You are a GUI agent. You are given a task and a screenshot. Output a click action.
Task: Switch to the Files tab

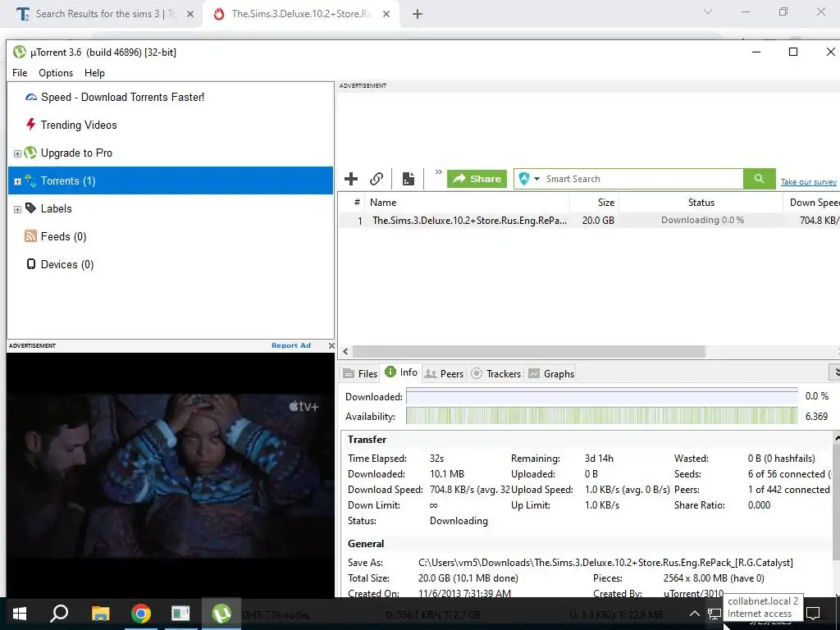click(x=361, y=373)
